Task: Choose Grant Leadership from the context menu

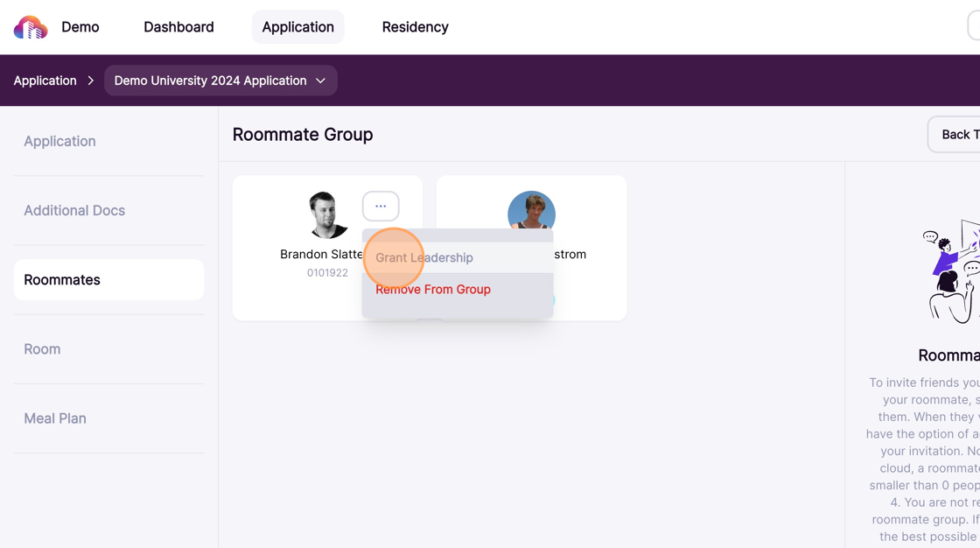Action: 423,257
